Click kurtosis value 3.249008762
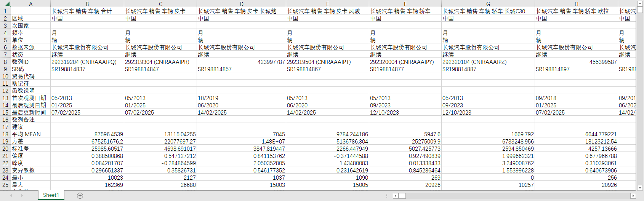The image size is (644, 201). [x=488, y=163]
